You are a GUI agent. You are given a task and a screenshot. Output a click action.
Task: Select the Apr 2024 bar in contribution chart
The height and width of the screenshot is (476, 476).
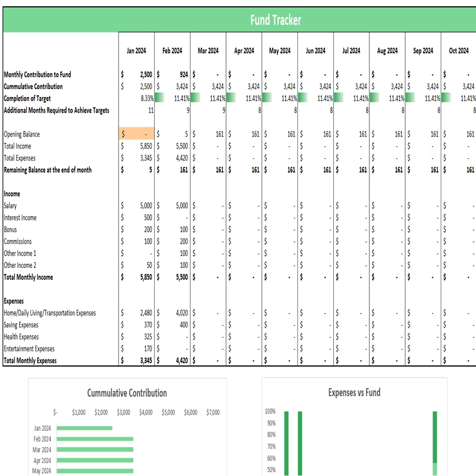95,460
